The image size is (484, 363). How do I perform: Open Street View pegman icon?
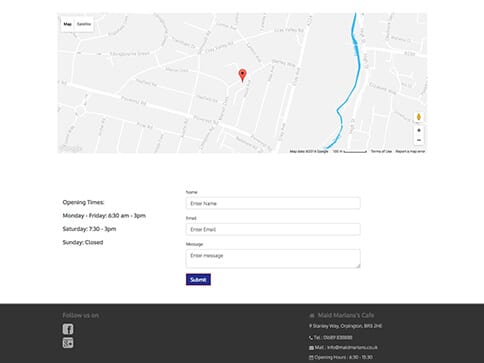419,117
